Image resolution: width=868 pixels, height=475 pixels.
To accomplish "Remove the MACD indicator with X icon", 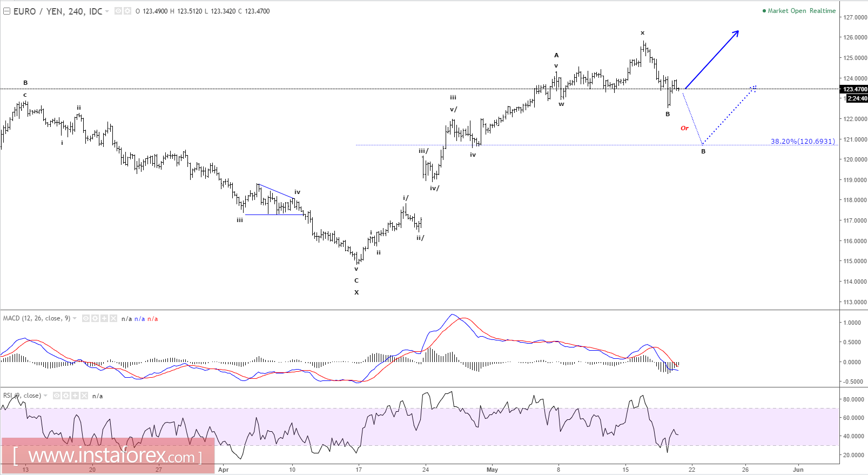I will (113, 318).
